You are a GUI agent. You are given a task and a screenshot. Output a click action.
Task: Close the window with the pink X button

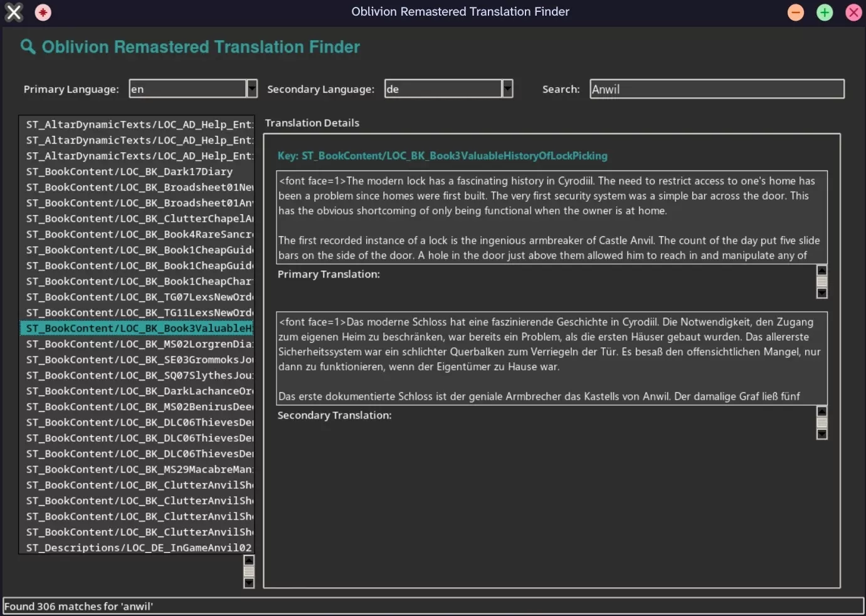click(853, 12)
